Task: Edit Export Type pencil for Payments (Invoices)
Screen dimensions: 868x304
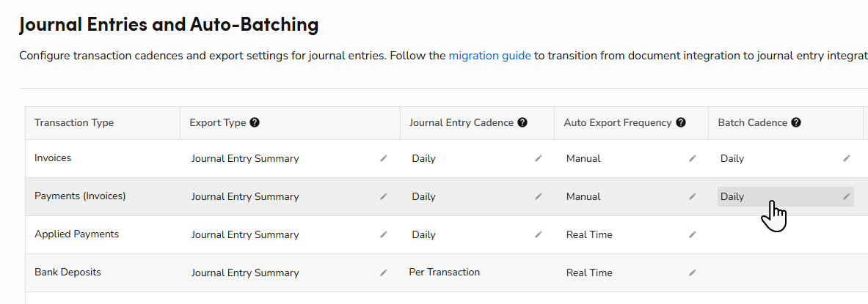Action: tap(383, 196)
